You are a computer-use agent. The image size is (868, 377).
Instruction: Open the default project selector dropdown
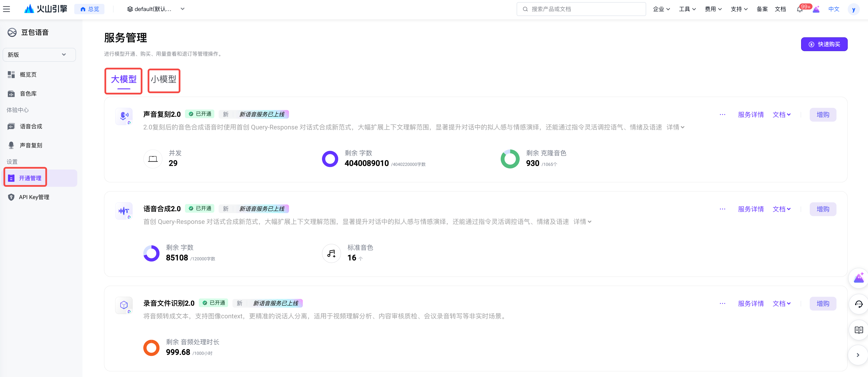pos(156,9)
